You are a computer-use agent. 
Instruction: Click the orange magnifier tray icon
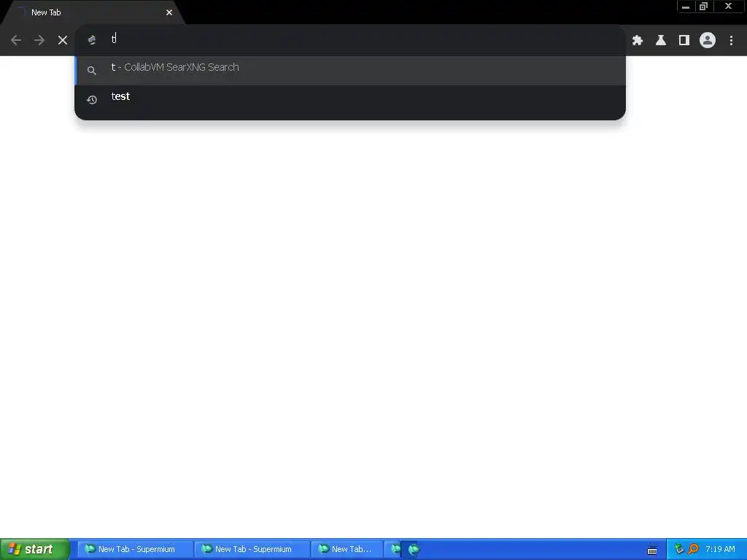tap(694, 550)
